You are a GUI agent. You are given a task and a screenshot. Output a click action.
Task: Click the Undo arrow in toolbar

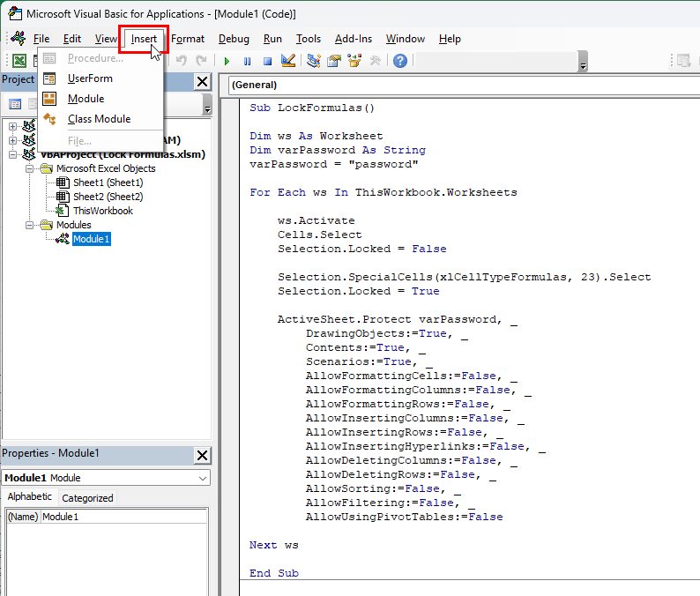pos(182,60)
